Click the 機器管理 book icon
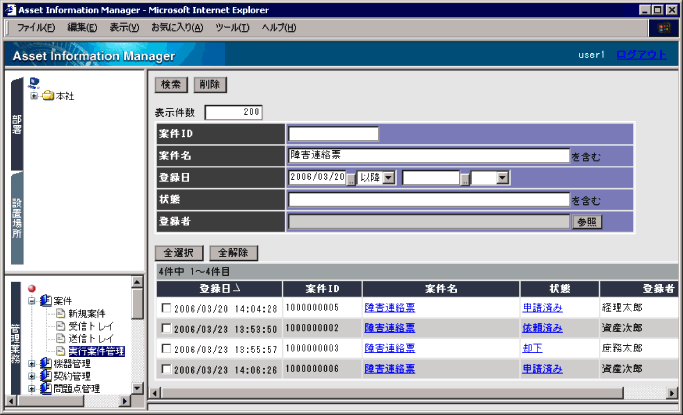The width and height of the screenshot is (683, 415). [46, 363]
